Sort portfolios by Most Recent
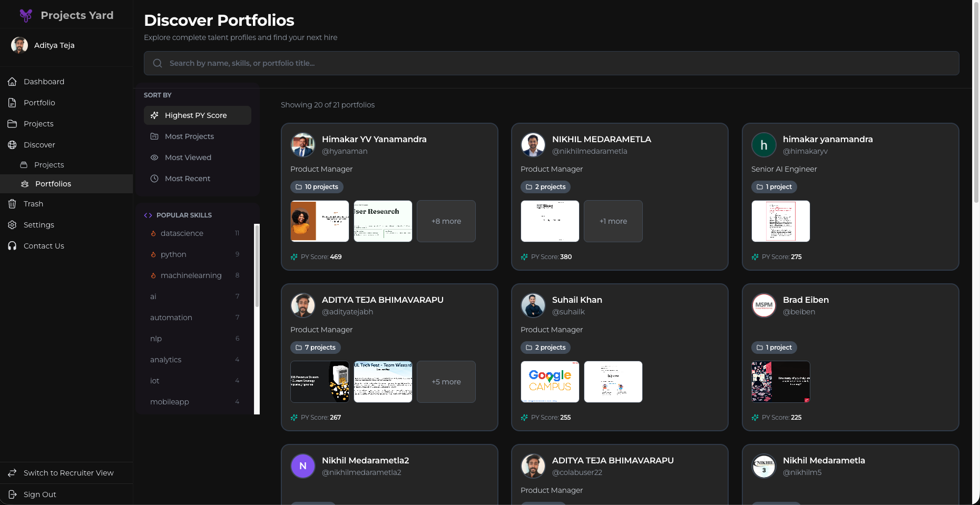 click(x=198, y=179)
